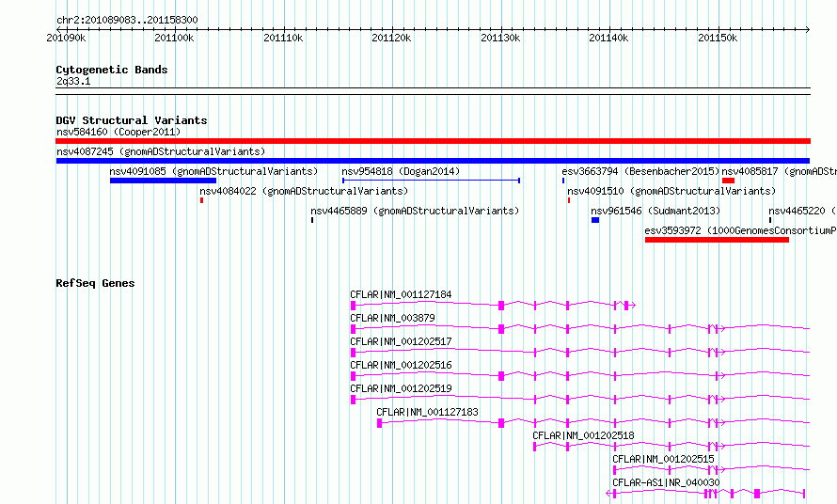Click the blue nsv4091085 variant bar

click(163, 181)
